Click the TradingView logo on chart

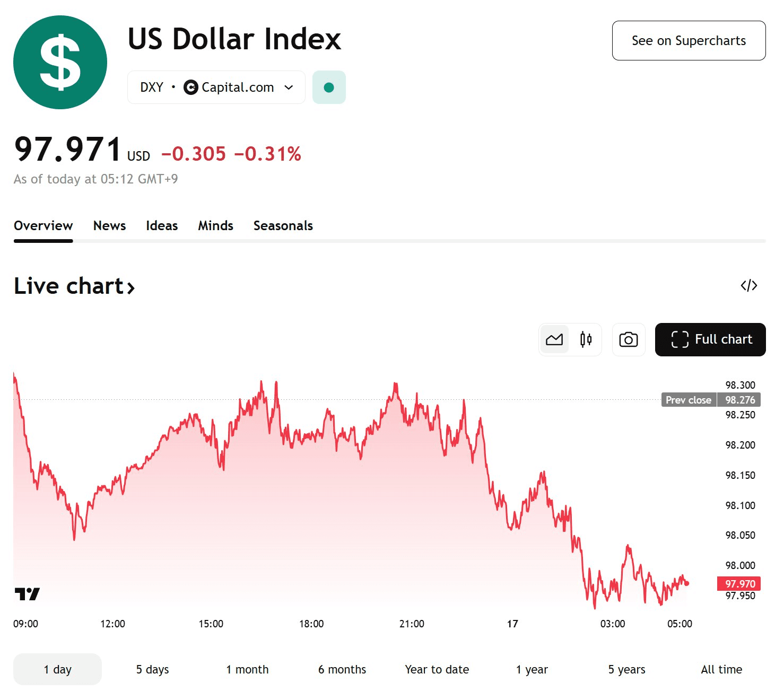[27, 594]
